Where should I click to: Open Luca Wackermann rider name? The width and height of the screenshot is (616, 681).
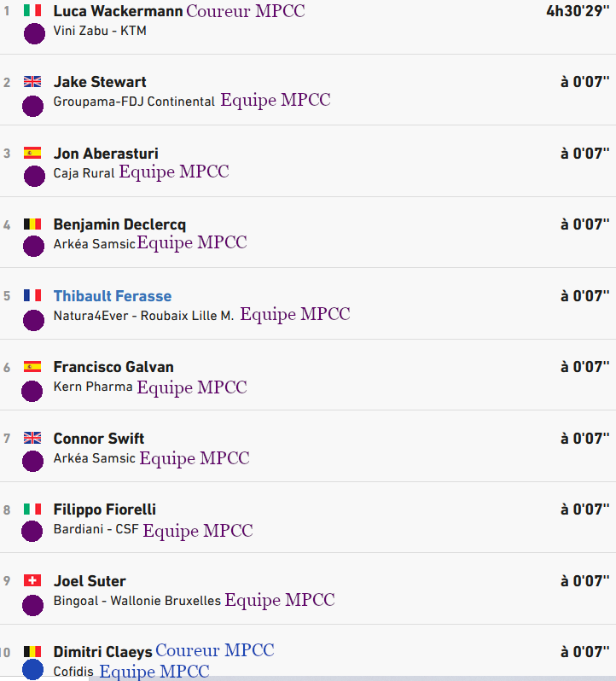click(x=118, y=11)
